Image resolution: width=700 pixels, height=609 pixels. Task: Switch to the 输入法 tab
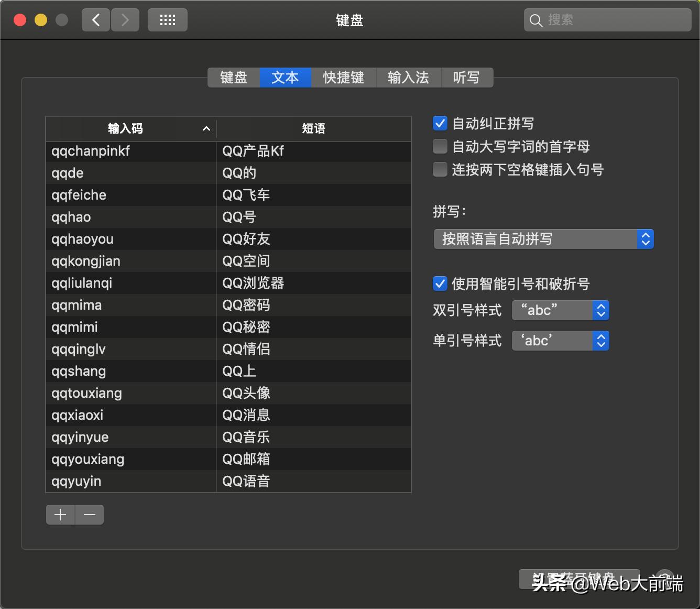409,78
